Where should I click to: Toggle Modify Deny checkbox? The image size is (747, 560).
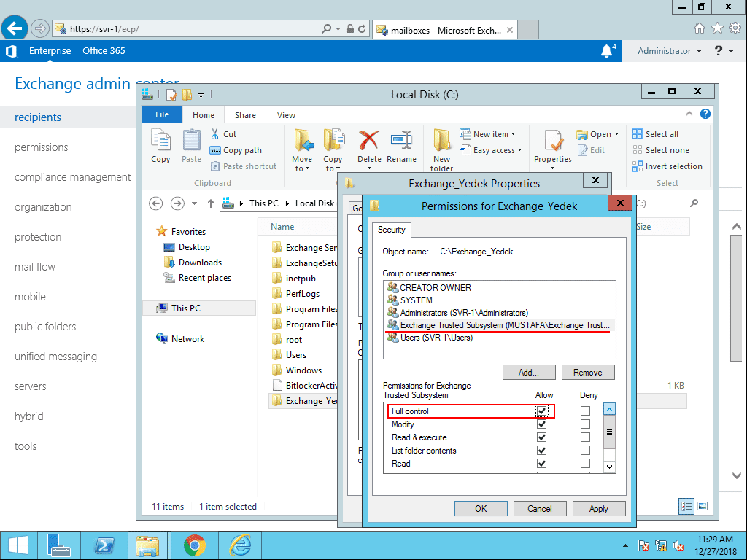[586, 424]
